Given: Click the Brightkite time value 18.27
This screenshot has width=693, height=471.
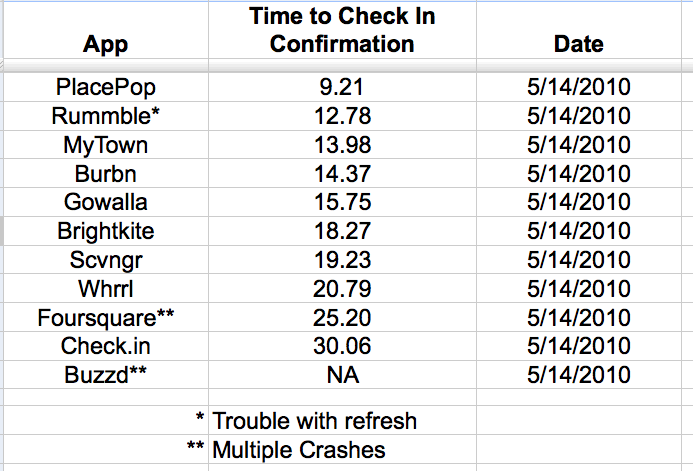Looking at the screenshot, I should point(342,231).
